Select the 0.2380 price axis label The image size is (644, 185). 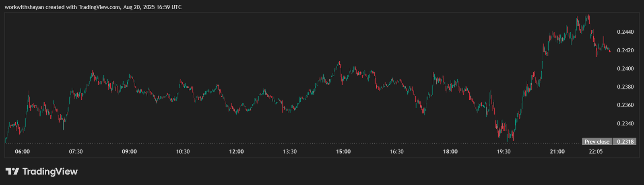tap(625, 87)
